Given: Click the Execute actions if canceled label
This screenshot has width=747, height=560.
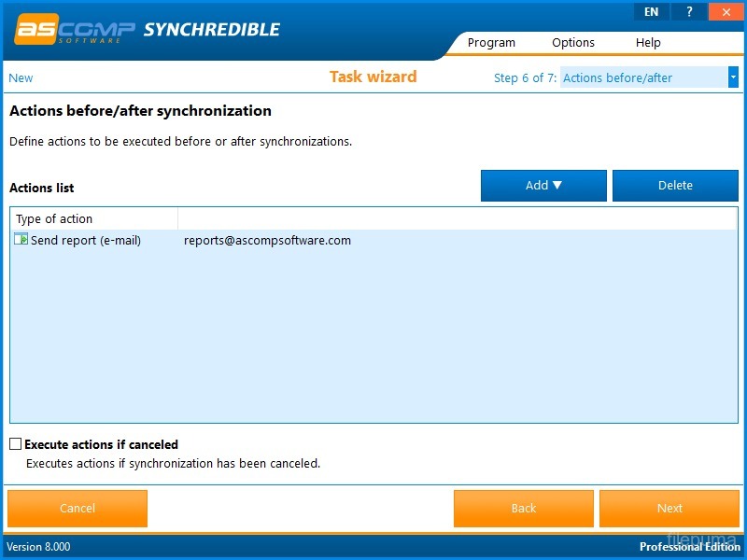Looking at the screenshot, I should 101,444.
